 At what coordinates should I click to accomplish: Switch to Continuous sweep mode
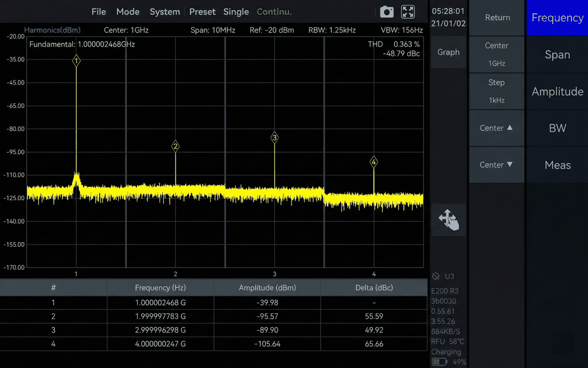pos(274,12)
